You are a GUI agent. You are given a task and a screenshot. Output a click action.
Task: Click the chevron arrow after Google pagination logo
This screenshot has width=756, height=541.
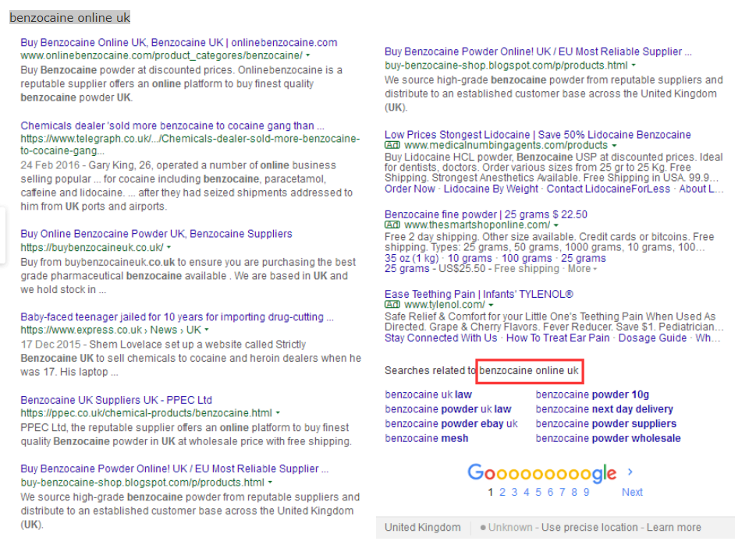coord(630,472)
